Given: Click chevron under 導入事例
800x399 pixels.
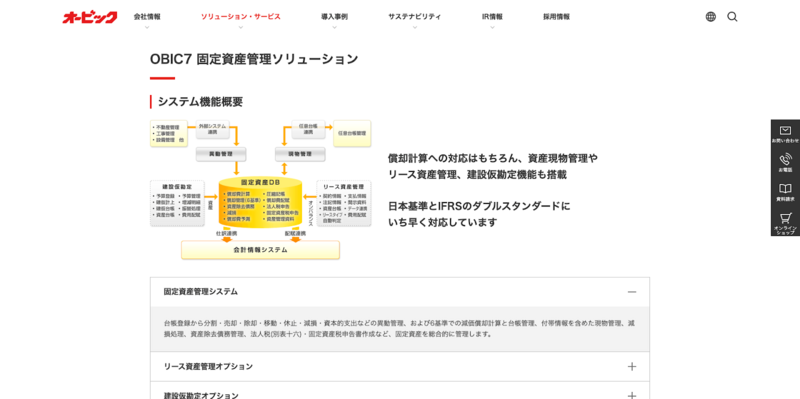Looking at the screenshot, I should pyautogui.click(x=334, y=27).
